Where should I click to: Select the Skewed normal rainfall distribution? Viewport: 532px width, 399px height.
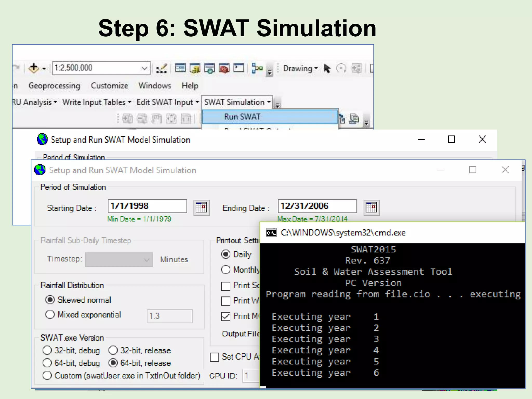(50, 300)
